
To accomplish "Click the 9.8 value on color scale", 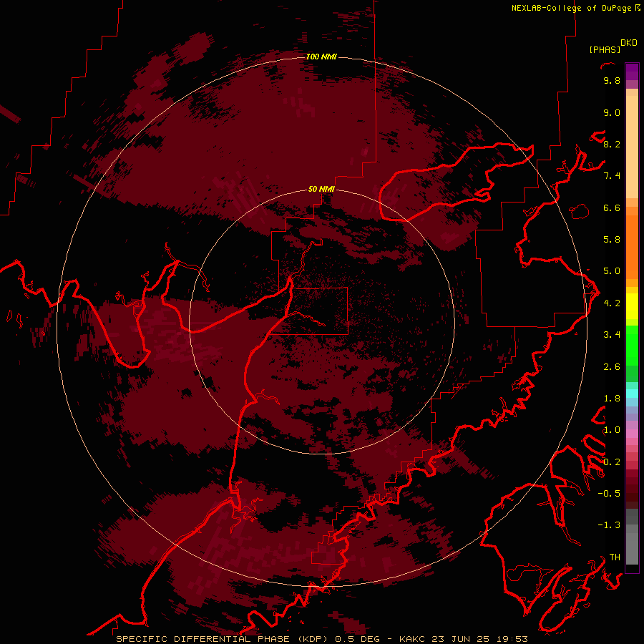I will pos(612,80).
